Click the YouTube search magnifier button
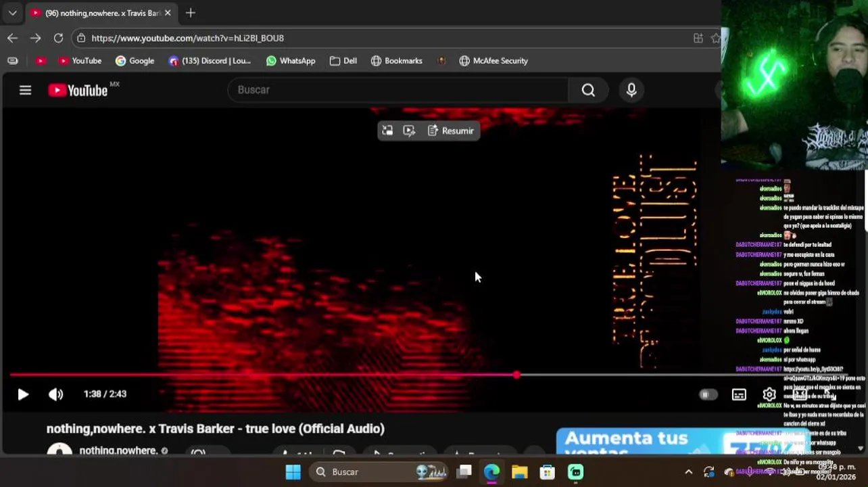Image resolution: width=868 pixels, height=487 pixels. tap(588, 90)
